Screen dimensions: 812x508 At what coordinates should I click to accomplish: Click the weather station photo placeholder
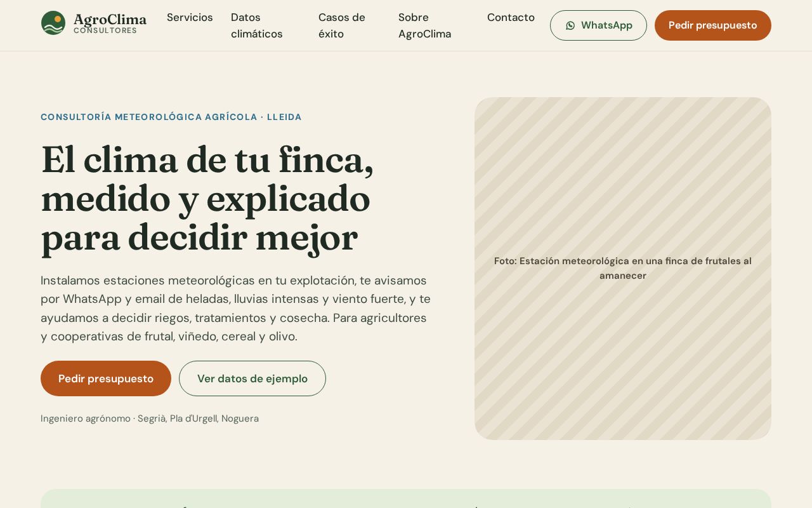coord(623,269)
